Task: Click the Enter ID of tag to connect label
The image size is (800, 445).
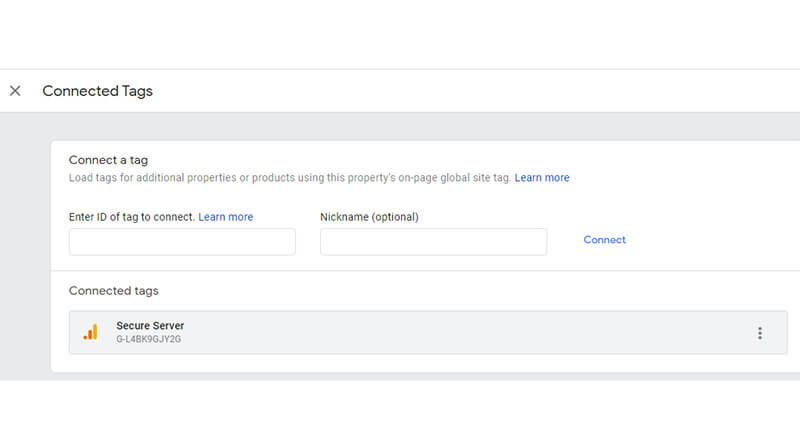Action: (x=132, y=217)
